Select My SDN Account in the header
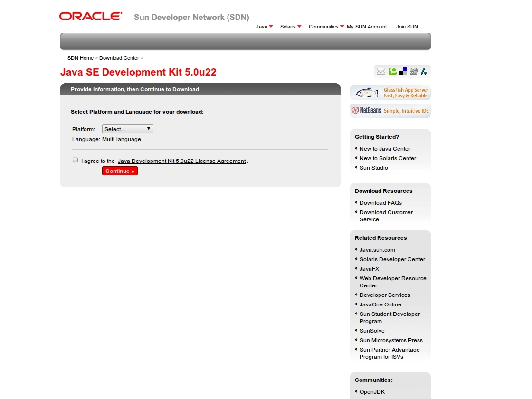This screenshot has width=532, height=399. (x=366, y=27)
